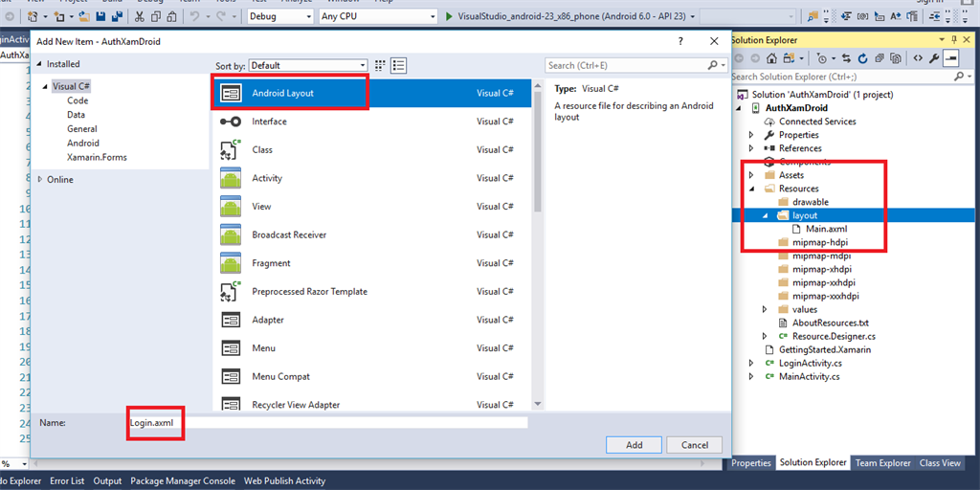Click the template list scroll down arrow

[538, 405]
